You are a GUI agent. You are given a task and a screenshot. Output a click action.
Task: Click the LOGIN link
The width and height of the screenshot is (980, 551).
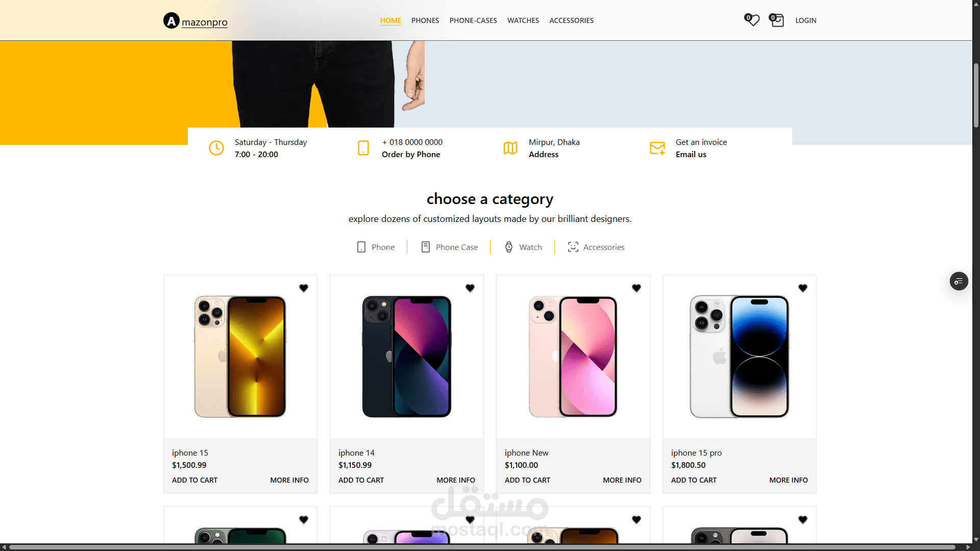click(x=806, y=20)
